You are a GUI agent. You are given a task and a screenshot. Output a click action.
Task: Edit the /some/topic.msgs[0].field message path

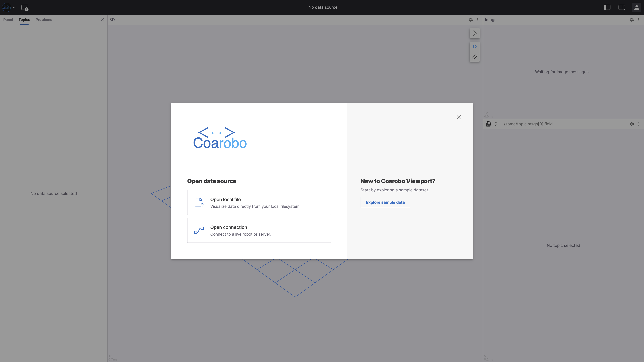coord(528,124)
